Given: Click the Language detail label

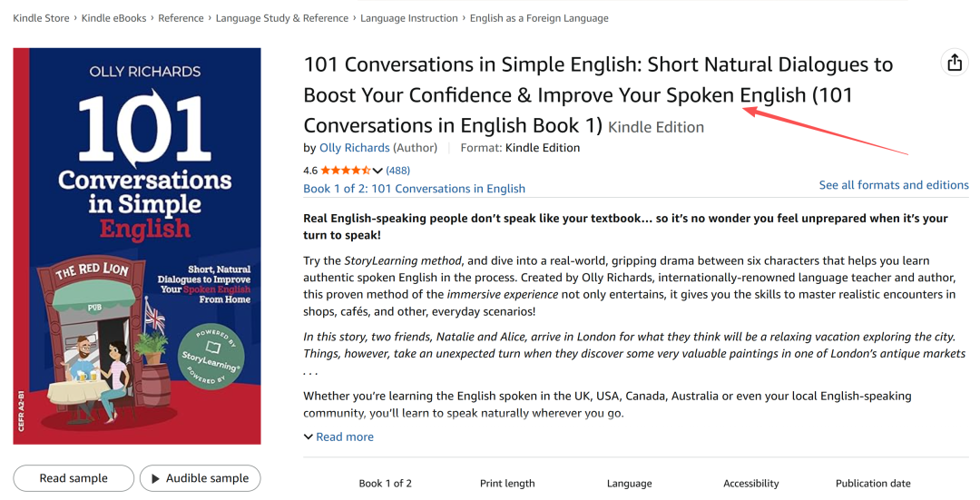Looking at the screenshot, I should tap(629, 483).
